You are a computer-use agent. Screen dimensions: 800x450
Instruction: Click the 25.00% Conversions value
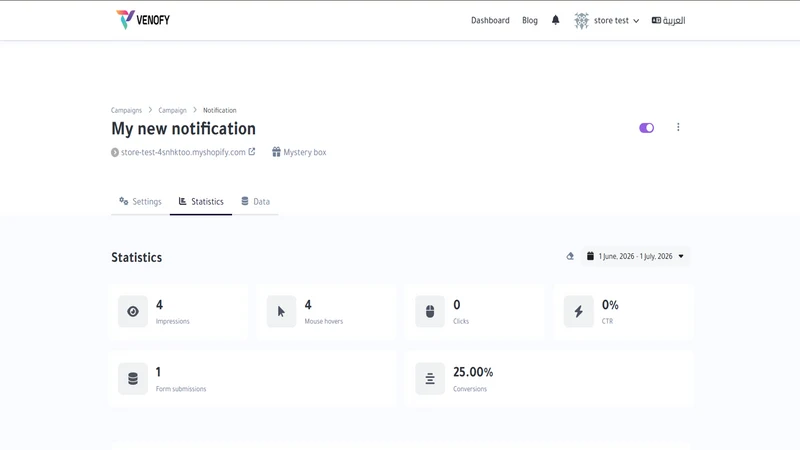[473, 372]
